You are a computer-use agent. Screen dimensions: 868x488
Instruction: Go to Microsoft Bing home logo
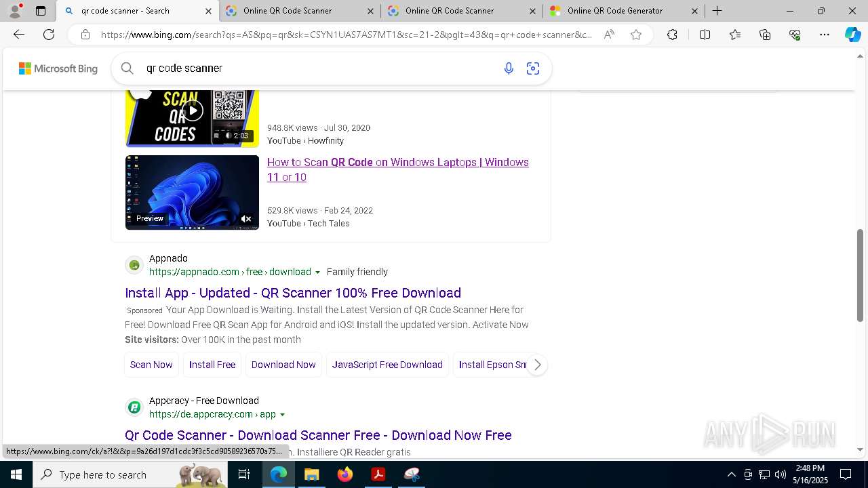58,68
